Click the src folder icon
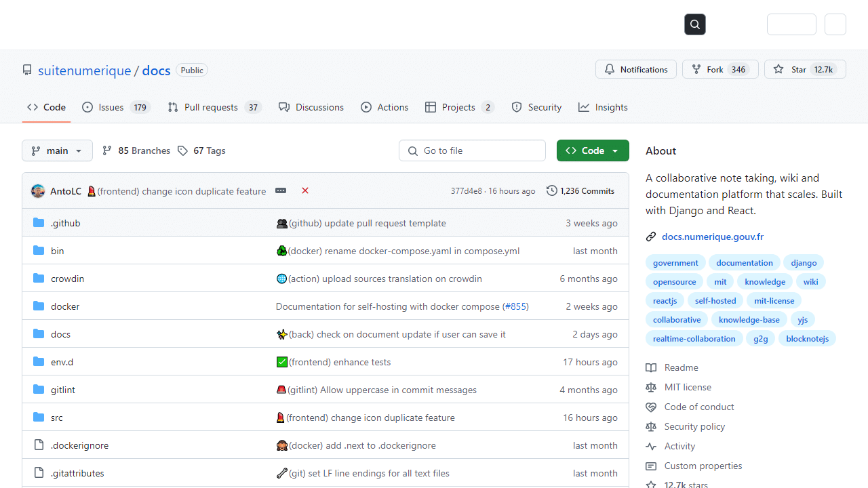This screenshot has height=488, width=868. tap(39, 418)
